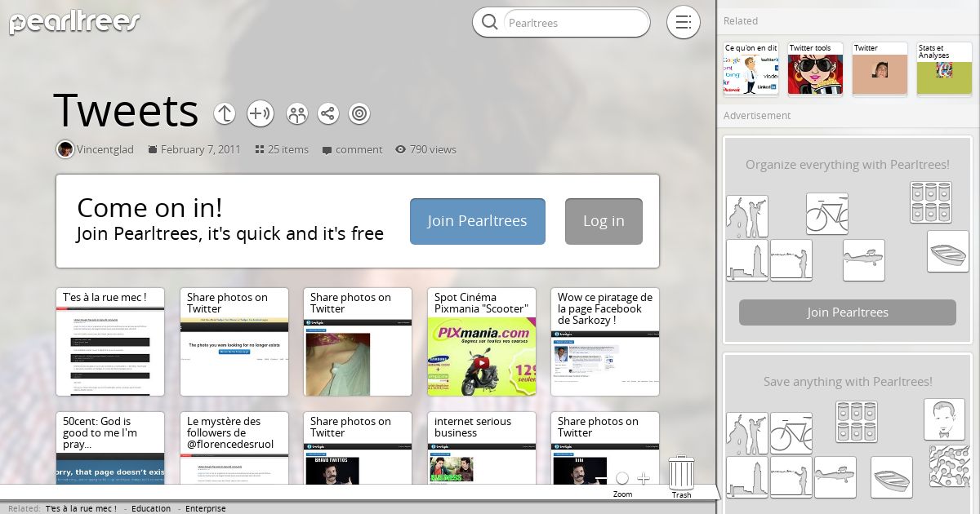980x514 pixels.
Task: Open the Enterprise link in the bottom bar
Action: 206,508
